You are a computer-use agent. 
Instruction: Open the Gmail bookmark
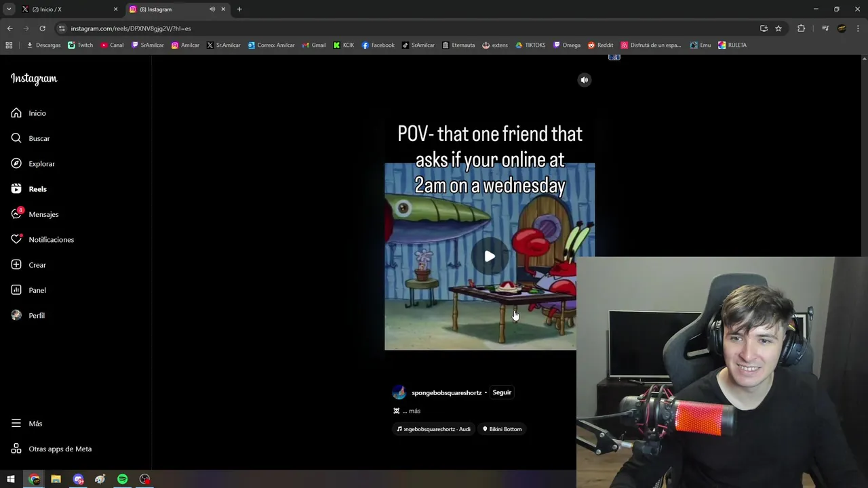pyautogui.click(x=313, y=45)
